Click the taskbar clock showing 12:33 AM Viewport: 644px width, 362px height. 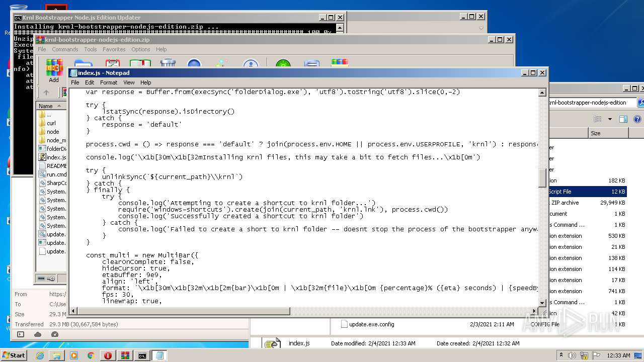(x=618, y=355)
